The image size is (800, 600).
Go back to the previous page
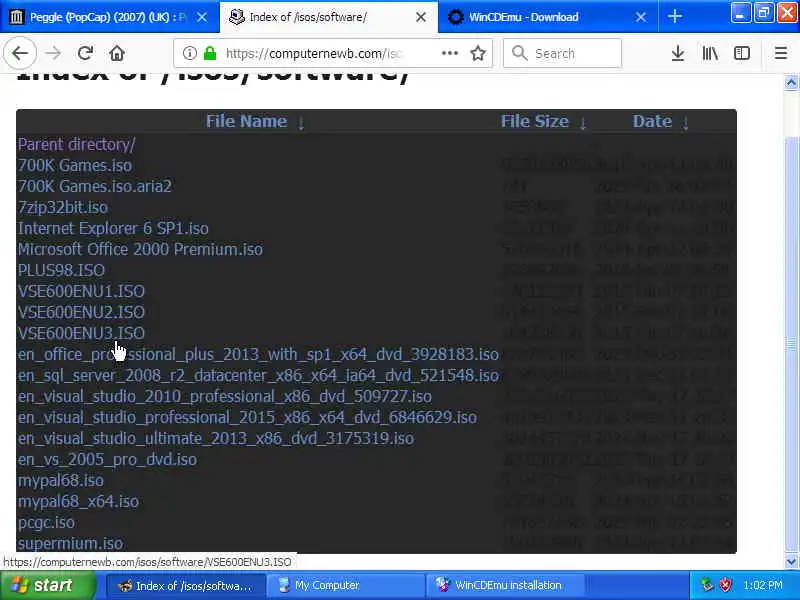pos(20,53)
